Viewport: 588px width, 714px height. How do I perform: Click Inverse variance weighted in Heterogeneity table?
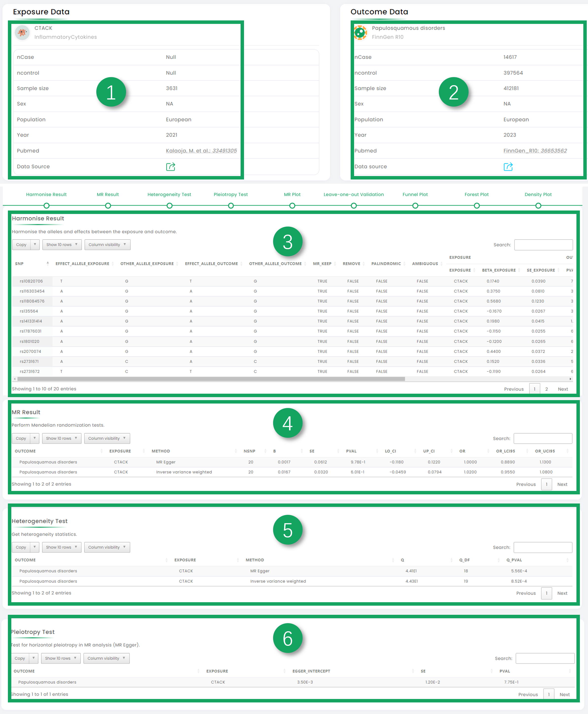point(278,581)
